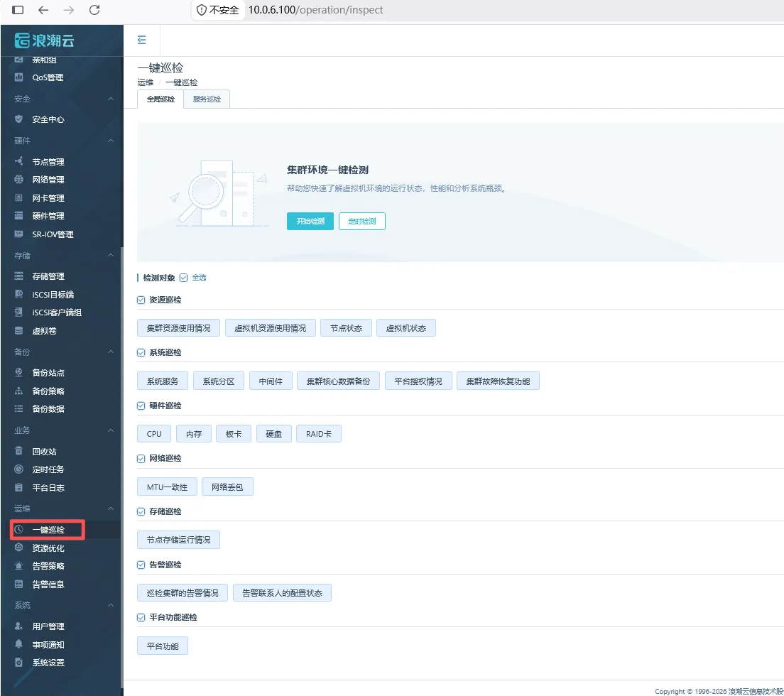The height and width of the screenshot is (696, 784).
Task: Click the 告警信息 icon
Action: tap(18, 584)
